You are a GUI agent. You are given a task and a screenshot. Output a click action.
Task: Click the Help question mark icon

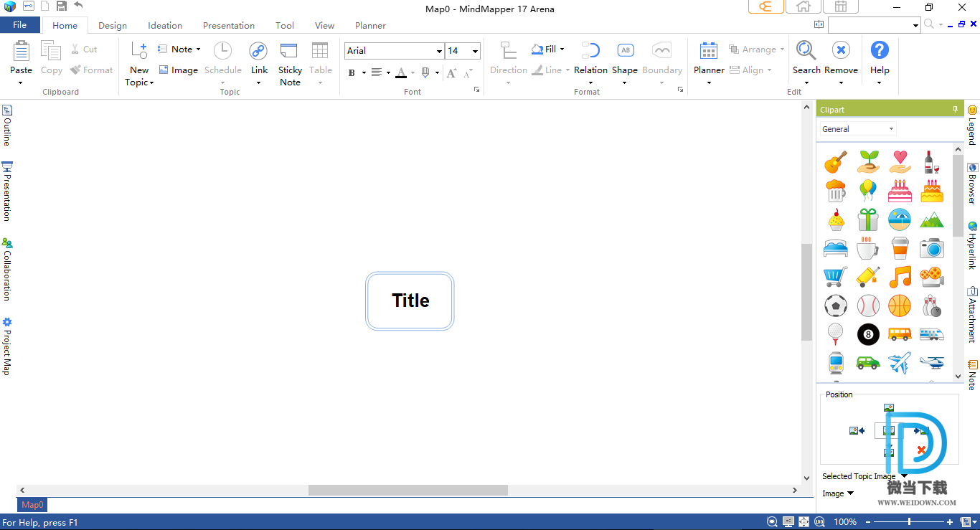coord(880,51)
